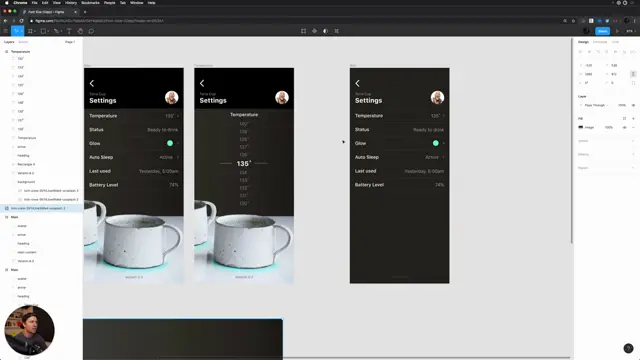Click the blue Share button

(x=602, y=31)
